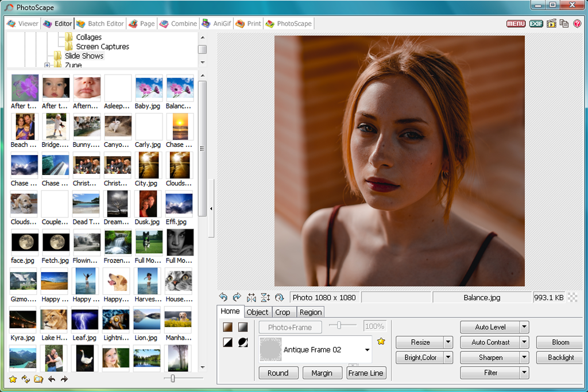Click the 100% frame size field
The image size is (588, 392).
374,327
